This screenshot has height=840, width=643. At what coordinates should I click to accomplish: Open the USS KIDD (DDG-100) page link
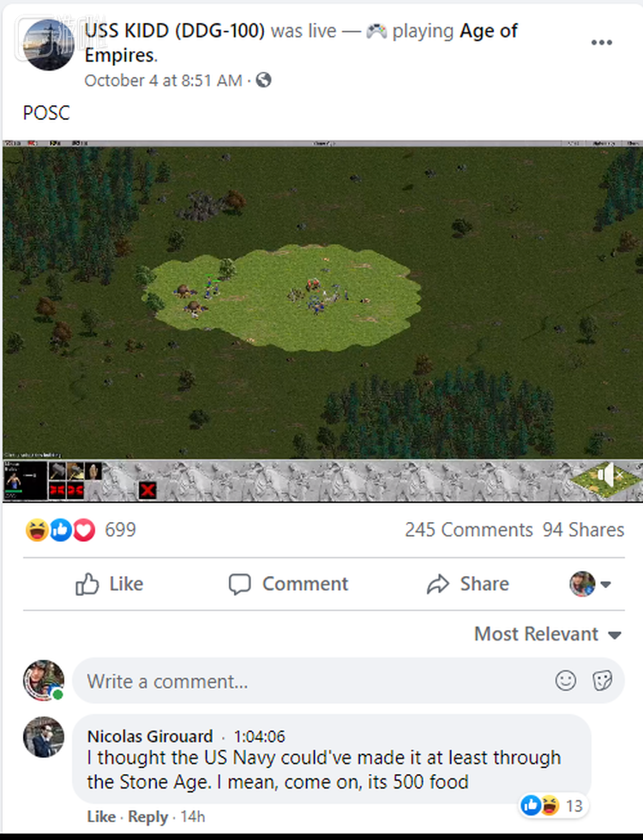175,31
